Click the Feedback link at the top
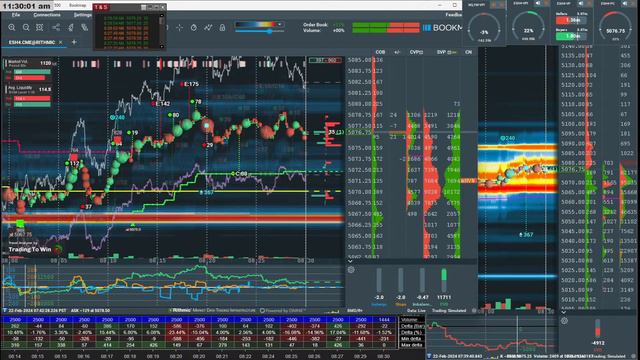 coord(453,15)
